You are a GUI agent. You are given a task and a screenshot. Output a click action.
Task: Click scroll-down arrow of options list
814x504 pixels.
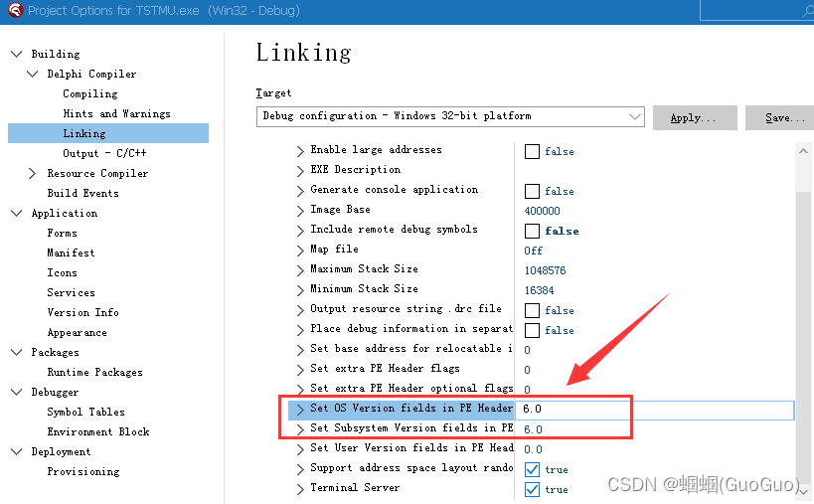pyautogui.click(x=804, y=491)
